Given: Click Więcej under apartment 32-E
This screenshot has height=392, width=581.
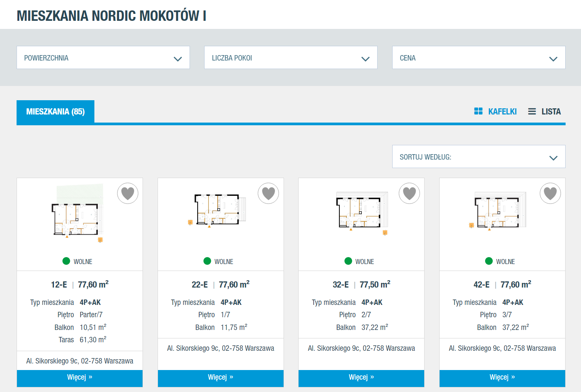Looking at the screenshot, I should 361,378.
